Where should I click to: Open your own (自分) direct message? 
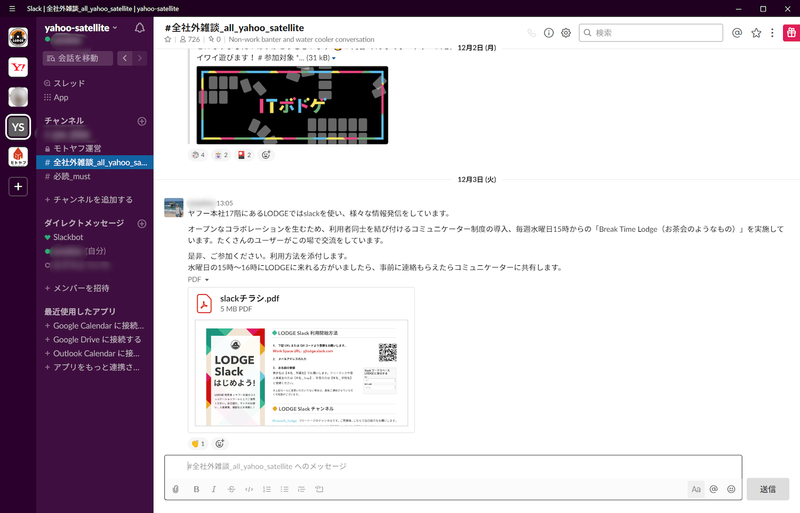pyautogui.click(x=77, y=251)
